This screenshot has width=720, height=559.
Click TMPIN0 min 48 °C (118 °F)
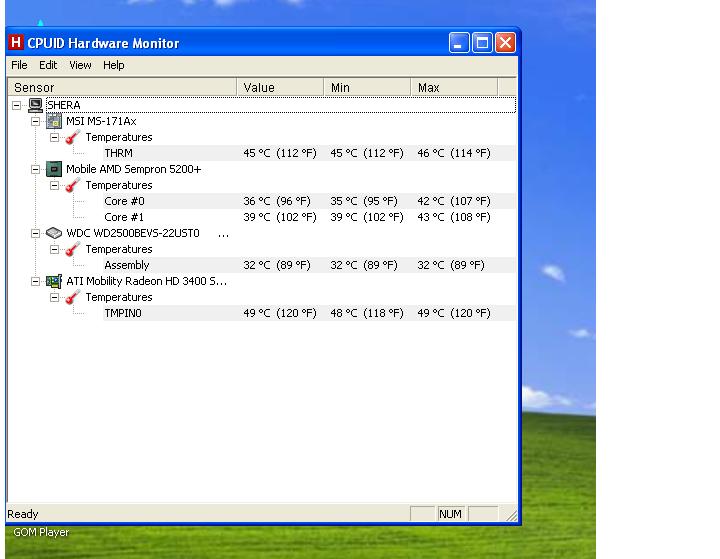[x=367, y=313]
